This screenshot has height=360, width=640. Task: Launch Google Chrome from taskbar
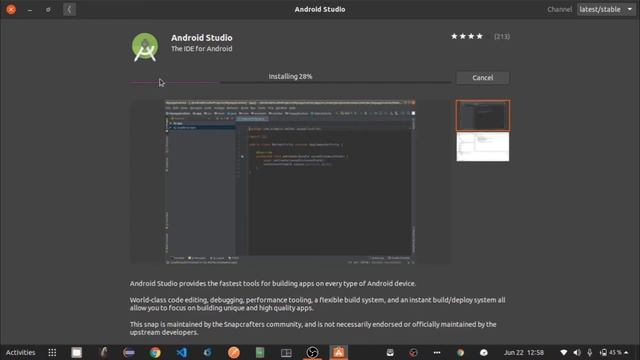tap(155, 352)
